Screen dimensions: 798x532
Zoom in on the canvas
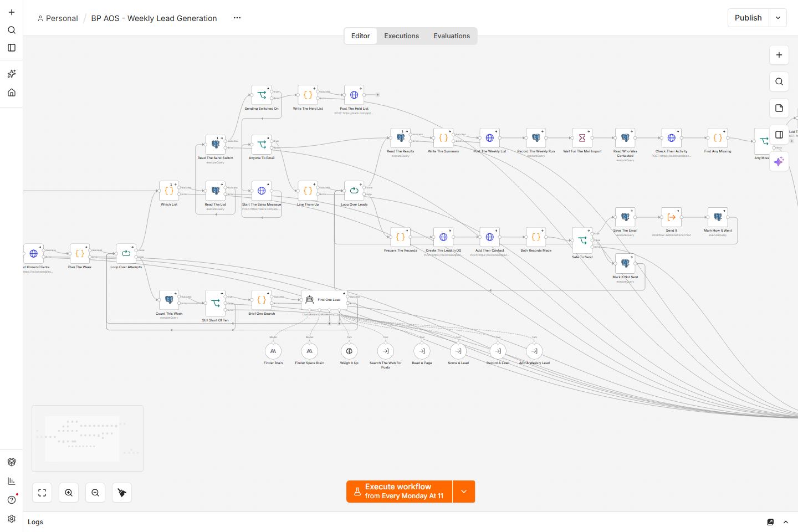point(69,493)
